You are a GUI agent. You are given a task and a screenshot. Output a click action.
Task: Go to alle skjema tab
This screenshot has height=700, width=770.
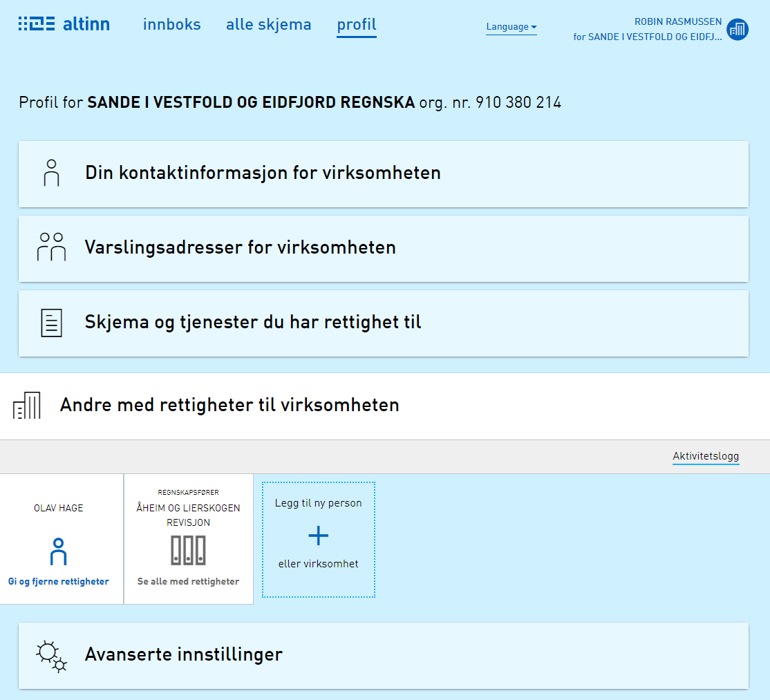(269, 25)
